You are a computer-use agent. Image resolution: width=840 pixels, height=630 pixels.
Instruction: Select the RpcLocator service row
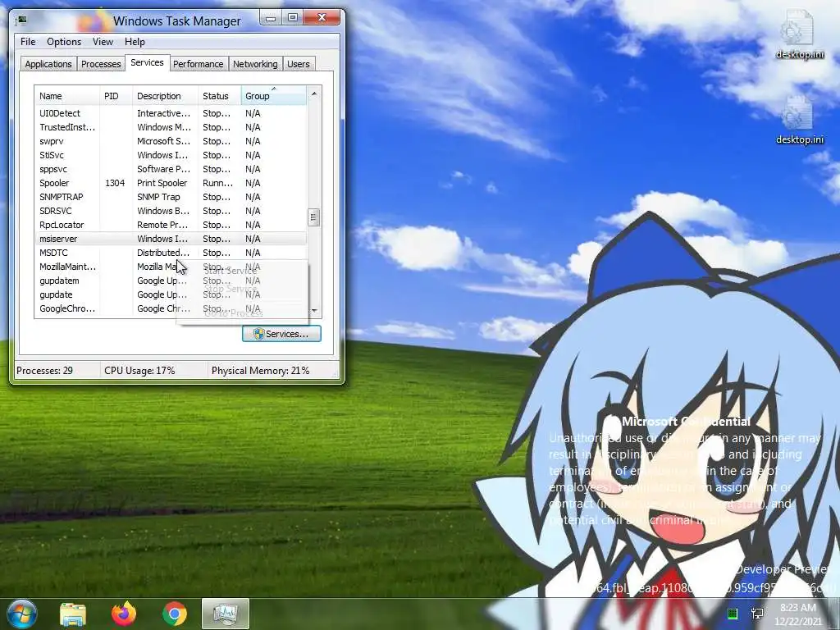(x=171, y=225)
